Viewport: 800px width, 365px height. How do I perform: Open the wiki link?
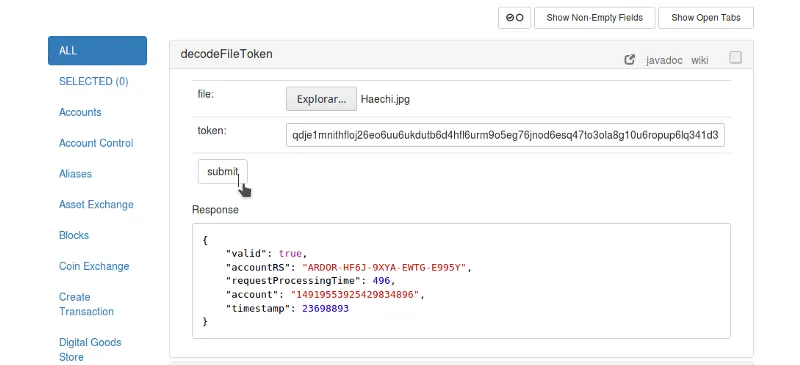pyautogui.click(x=699, y=60)
